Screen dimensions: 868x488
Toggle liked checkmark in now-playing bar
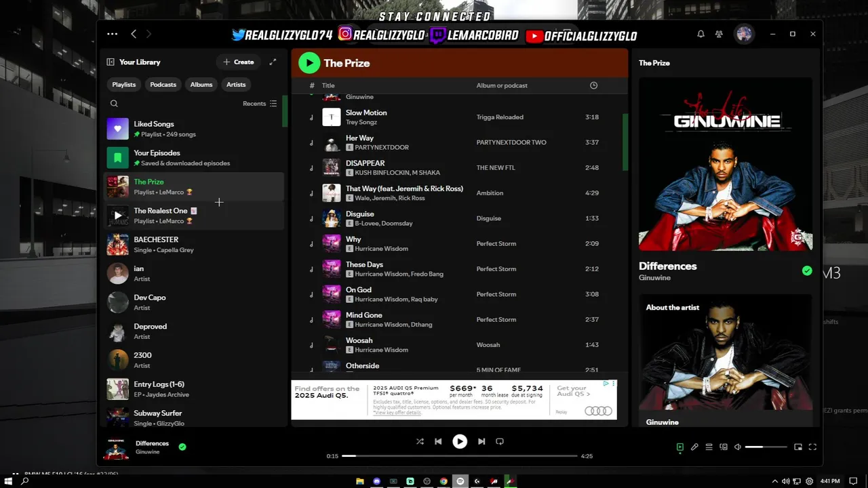tap(182, 447)
